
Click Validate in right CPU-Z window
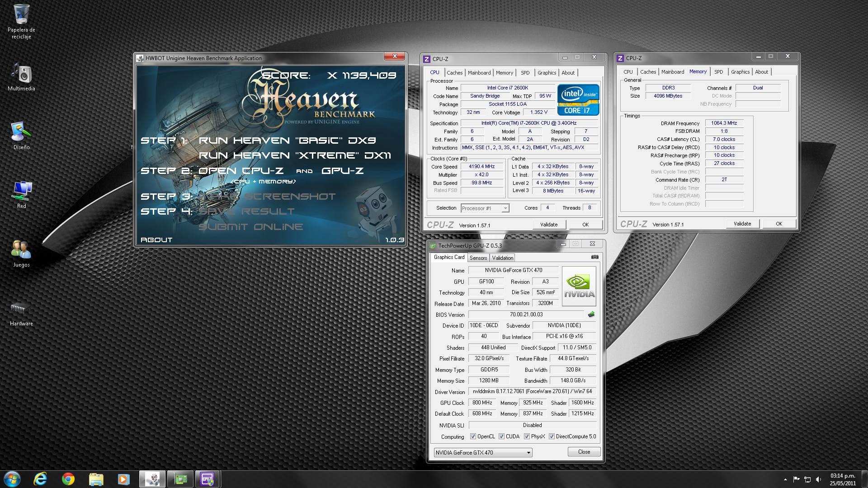click(x=742, y=224)
